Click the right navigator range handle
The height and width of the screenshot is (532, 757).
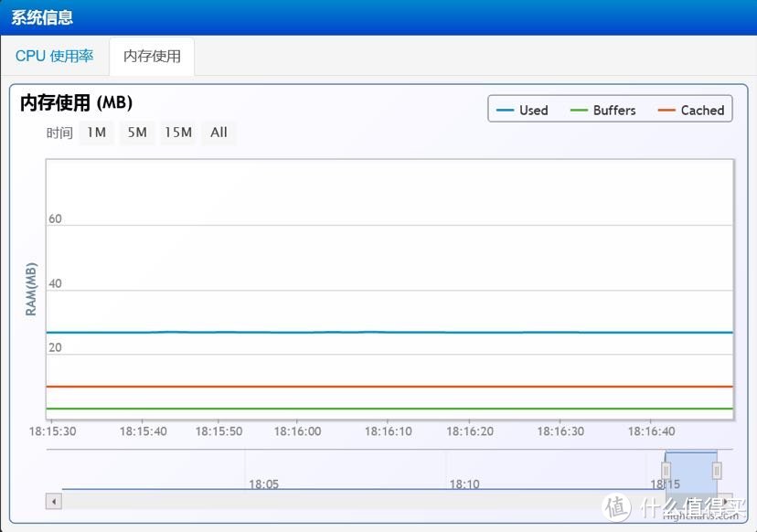pyautogui.click(x=717, y=471)
